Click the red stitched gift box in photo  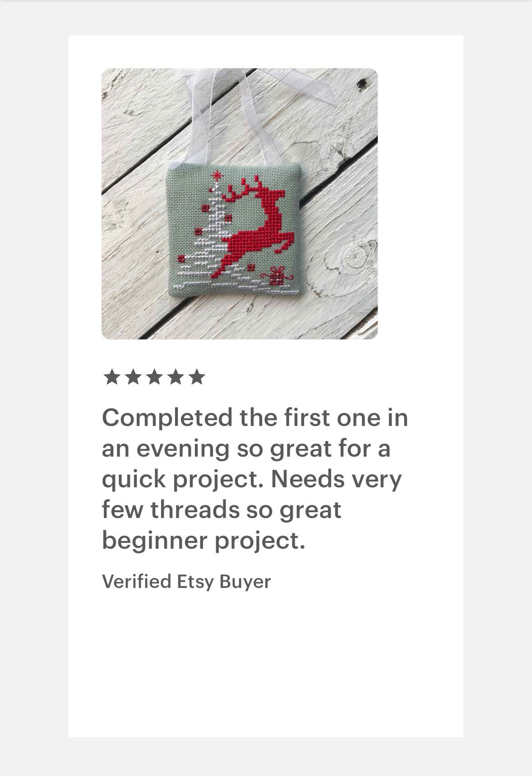click(x=277, y=276)
